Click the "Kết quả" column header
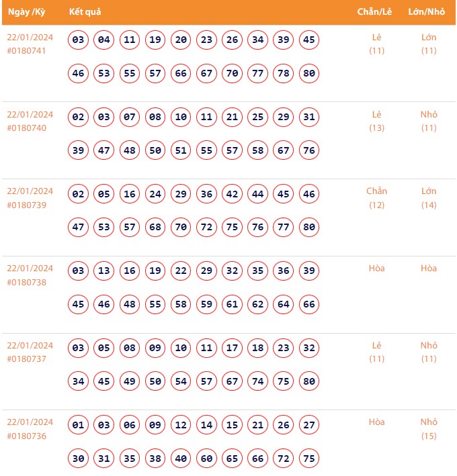This screenshot has height=476, width=457. 85,11
